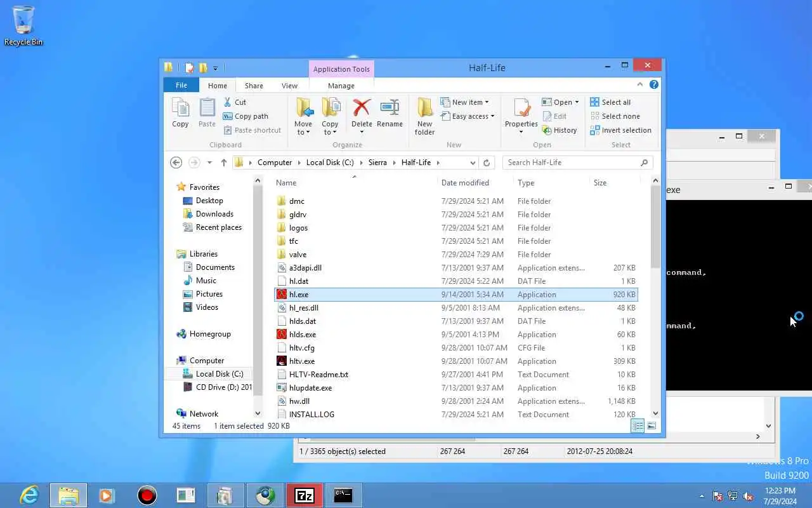Select the a3dapi.dll file

point(305,268)
